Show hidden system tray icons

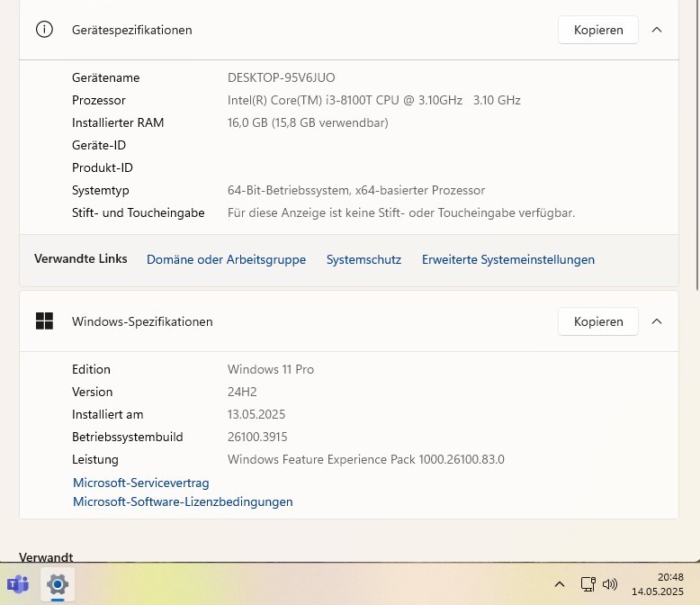tap(559, 583)
